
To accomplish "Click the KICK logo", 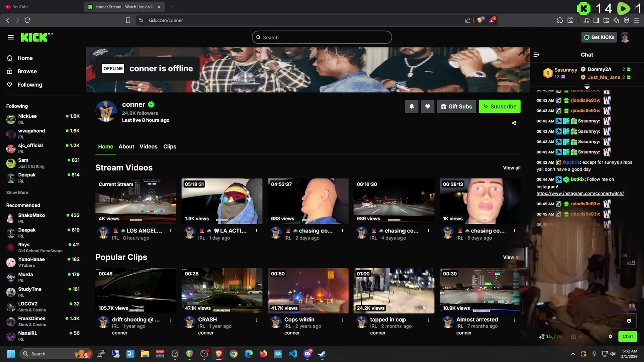I will coord(36,37).
